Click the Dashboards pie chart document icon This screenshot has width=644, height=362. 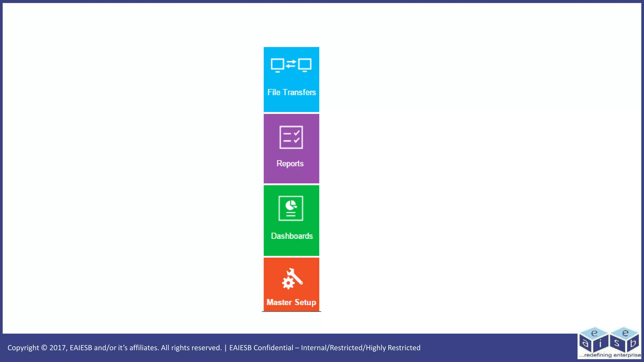coord(291,208)
